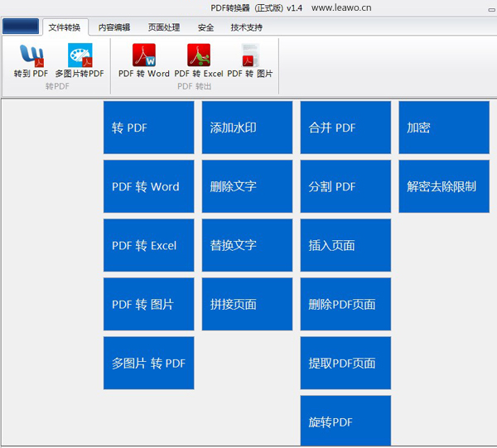The width and height of the screenshot is (497, 448).
Task: Launch the PDF 转 Excel ribbon tool
Action: 199,60
